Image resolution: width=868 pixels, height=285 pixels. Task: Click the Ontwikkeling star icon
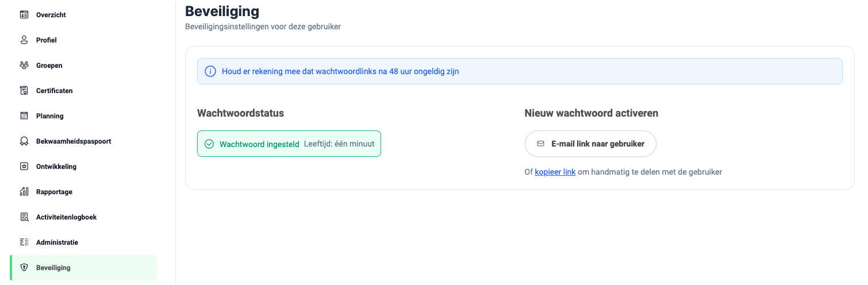[x=24, y=167]
